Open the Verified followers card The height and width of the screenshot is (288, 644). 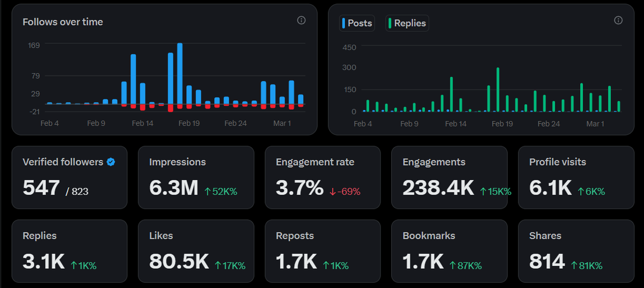pyautogui.click(x=69, y=178)
